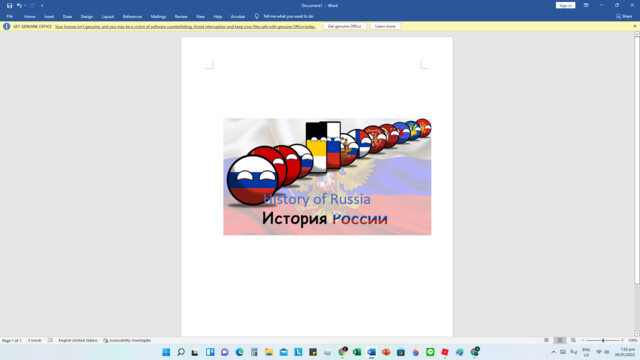Viewport: 640px width, 360px height.
Task: Open the Widgets taskbar icon
Action: tap(210, 352)
